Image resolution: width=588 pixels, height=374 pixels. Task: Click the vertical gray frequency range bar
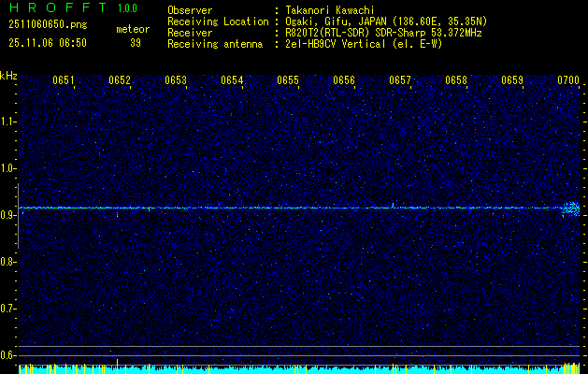[x=18, y=216]
